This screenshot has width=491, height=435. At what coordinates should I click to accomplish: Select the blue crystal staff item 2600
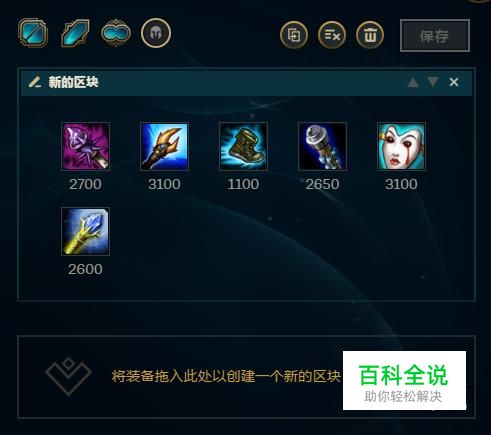[x=85, y=232]
